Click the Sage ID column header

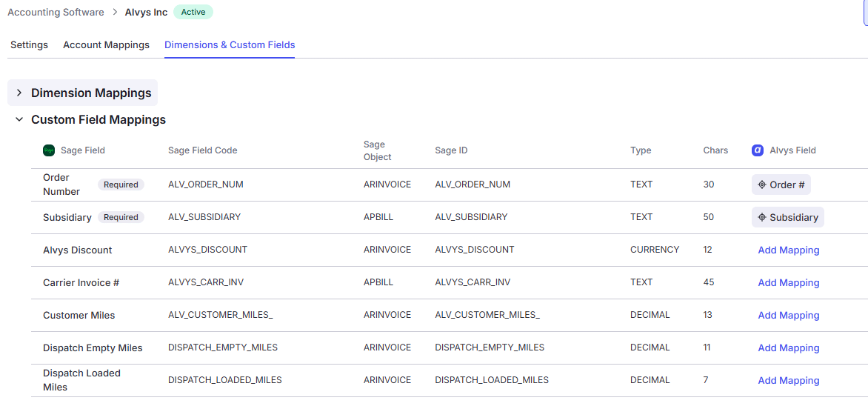[x=451, y=150]
